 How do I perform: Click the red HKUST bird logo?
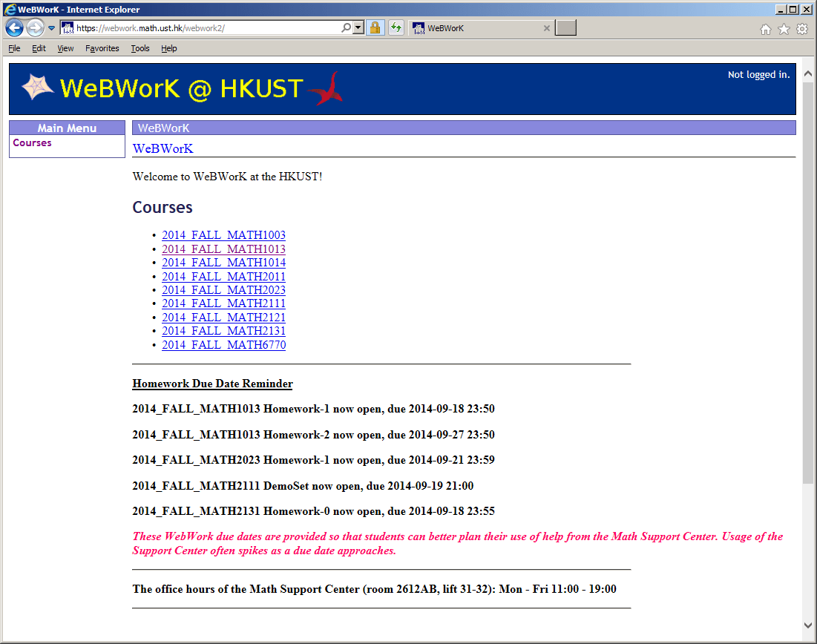pyautogui.click(x=327, y=88)
